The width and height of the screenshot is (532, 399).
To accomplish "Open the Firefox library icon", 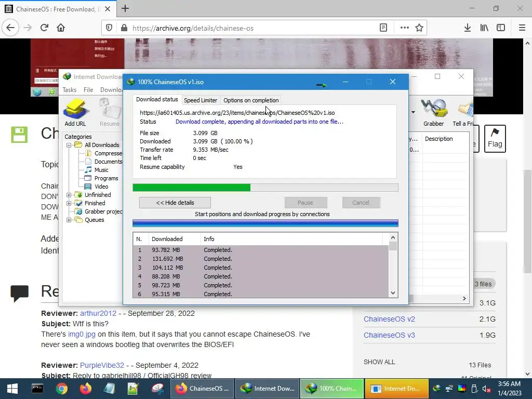I will point(484,28).
